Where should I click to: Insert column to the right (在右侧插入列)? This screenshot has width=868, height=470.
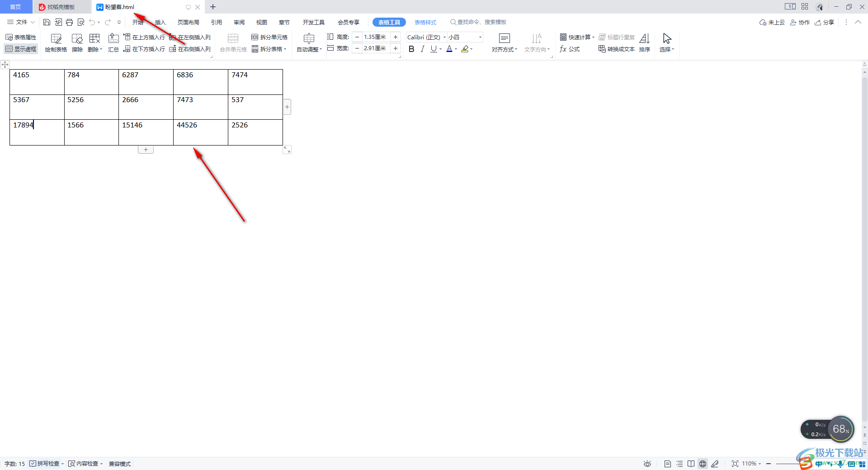[x=190, y=49]
